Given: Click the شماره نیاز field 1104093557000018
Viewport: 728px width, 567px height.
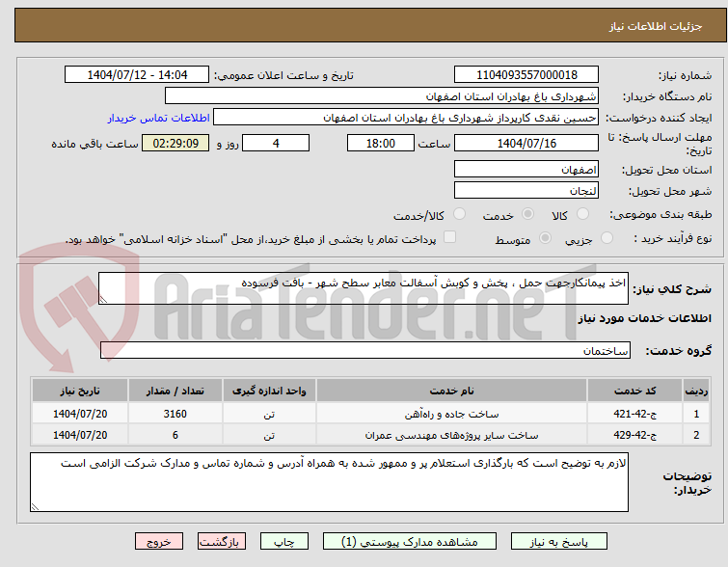Looking at the screenshot, I should (x=526, y=75).
